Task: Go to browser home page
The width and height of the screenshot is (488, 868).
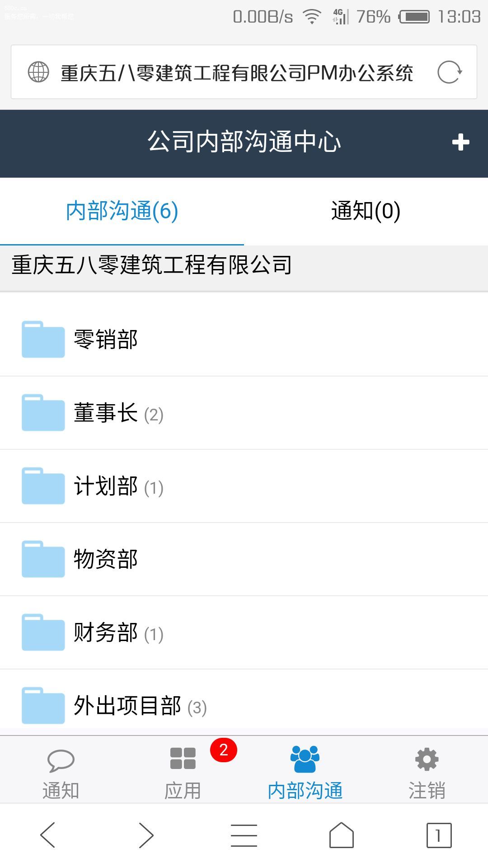Action: pyautogui.click(x=342, y=835)
